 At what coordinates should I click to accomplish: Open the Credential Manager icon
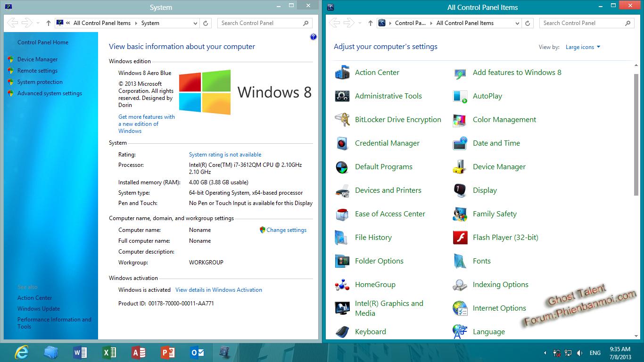click(342, 143)
